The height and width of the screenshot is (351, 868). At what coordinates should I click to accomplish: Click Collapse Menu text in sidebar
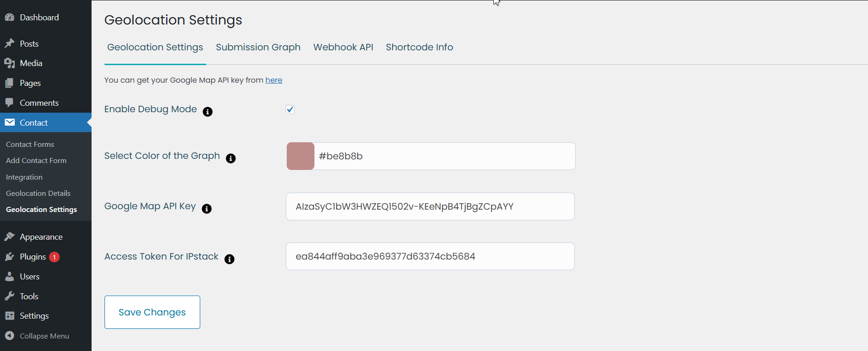(x=44, y=336)
